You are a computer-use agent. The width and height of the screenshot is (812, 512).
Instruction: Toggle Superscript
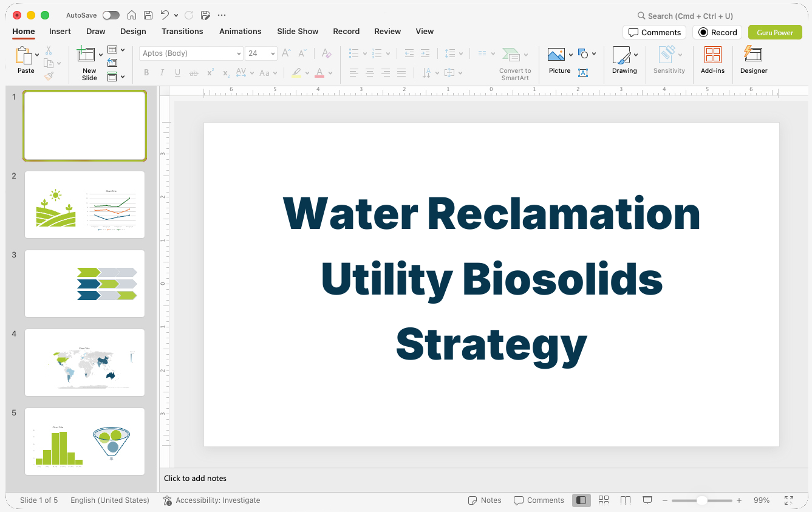point(210,73)
